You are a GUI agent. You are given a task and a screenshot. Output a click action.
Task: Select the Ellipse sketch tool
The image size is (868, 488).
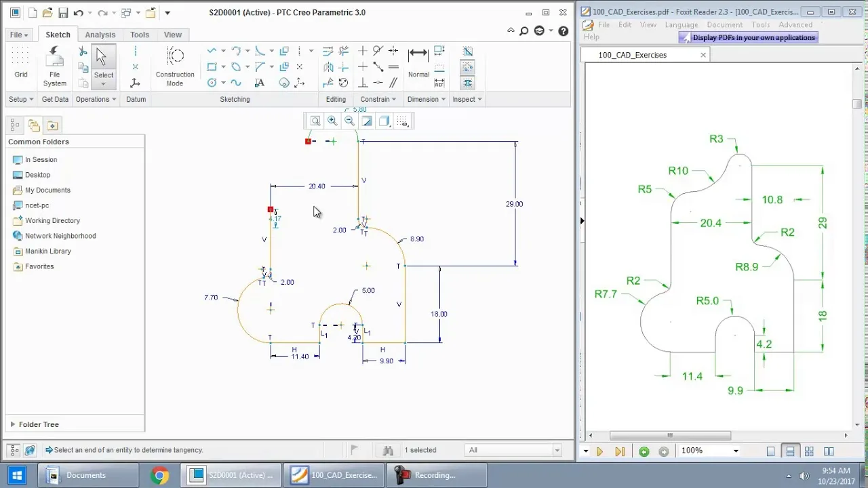[x=236, y=67]
